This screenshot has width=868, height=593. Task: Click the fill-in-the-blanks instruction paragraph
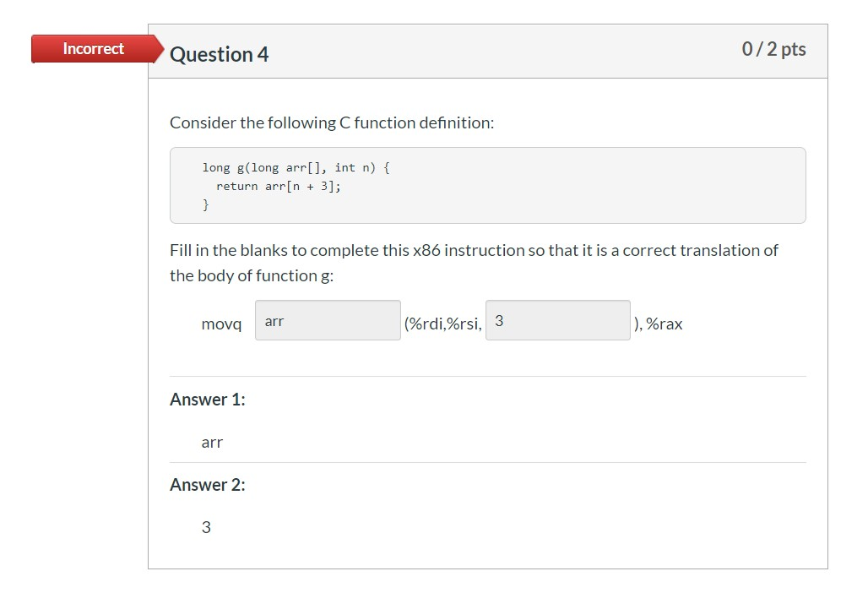(x=473, y=262)
